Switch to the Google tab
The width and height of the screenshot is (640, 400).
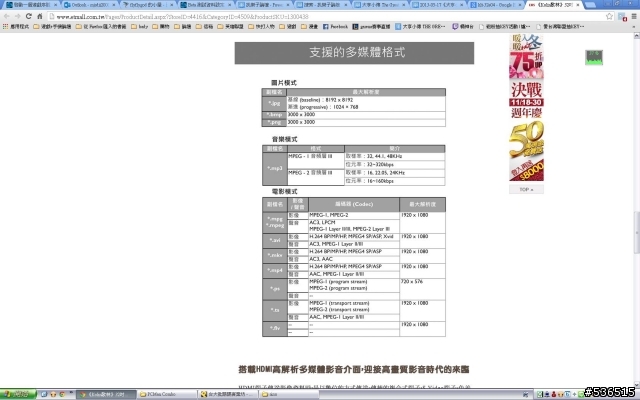[x=496, y=5]
